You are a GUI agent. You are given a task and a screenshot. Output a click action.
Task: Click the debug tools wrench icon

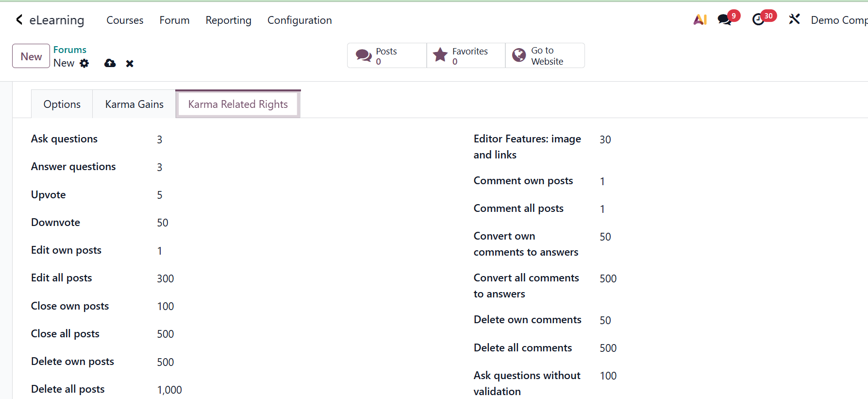(794, 20)
